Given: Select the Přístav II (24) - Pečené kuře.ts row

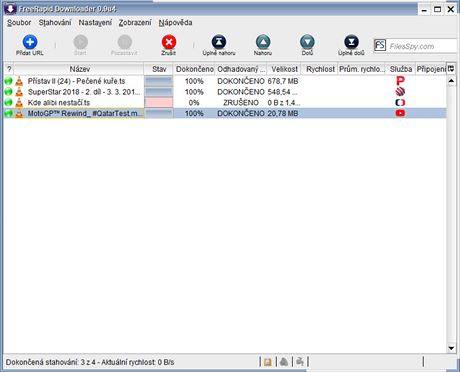Looking at the screenshot, I should [x=225, y=81].
